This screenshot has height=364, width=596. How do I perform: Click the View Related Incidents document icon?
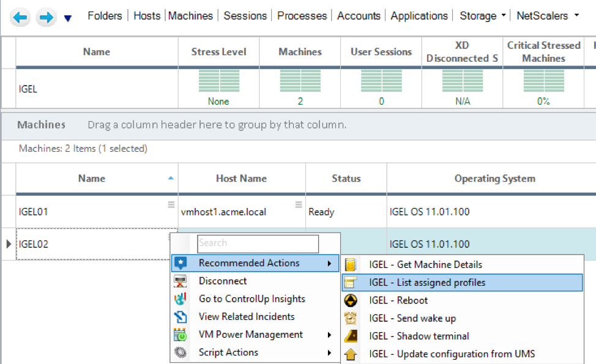coord(180,316)
